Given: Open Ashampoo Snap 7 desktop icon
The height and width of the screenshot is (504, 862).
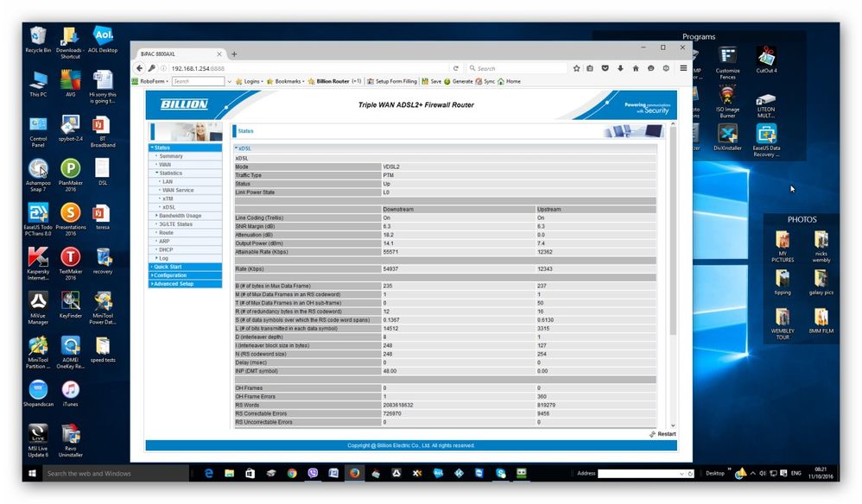Looking at the screenshot, I should coord(38,174).
